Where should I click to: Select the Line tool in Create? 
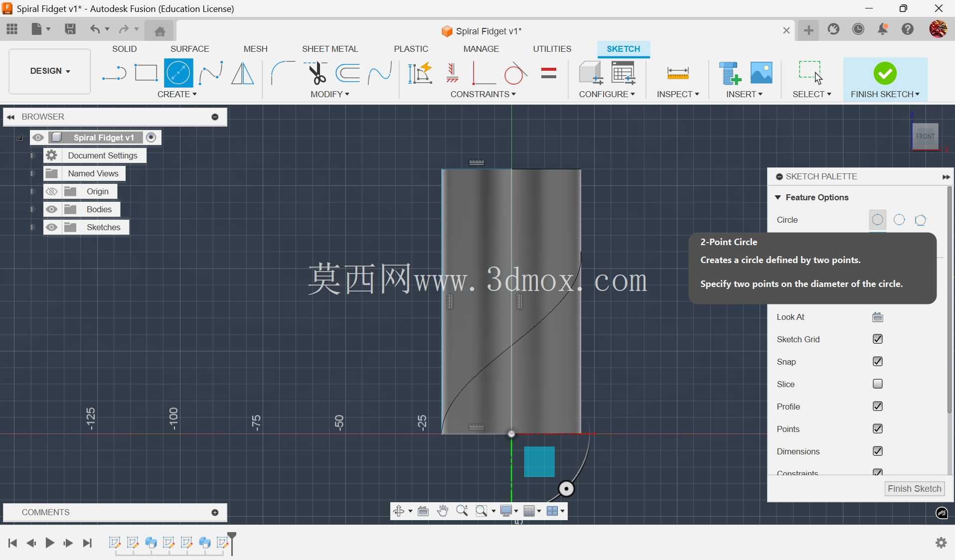click(x=114, y=74)
